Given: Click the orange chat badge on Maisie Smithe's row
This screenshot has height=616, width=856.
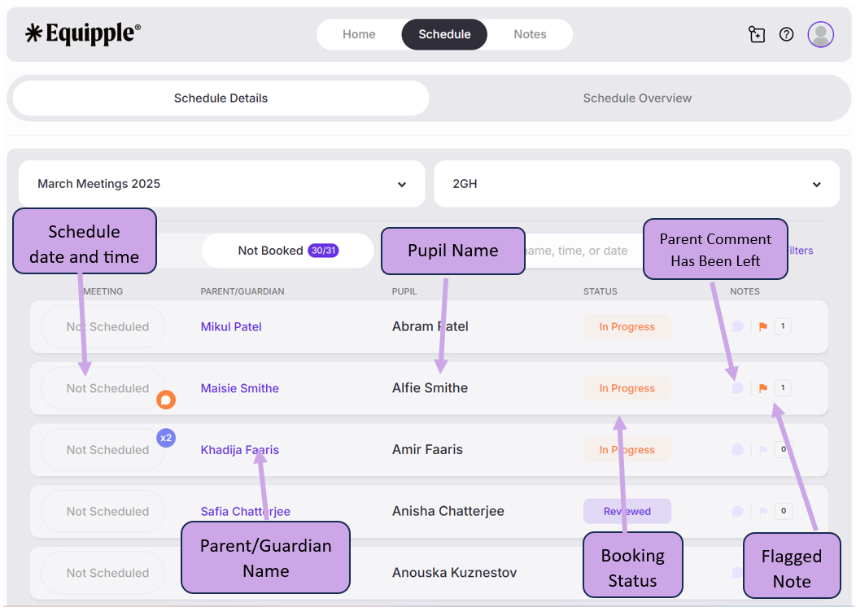Looking at the screenshot, I should click(166, 400).
